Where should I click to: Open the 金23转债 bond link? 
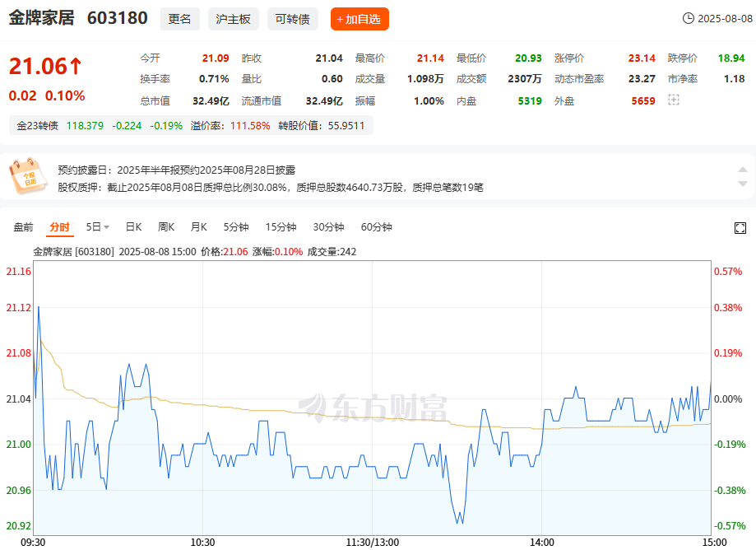click(37, 126)
